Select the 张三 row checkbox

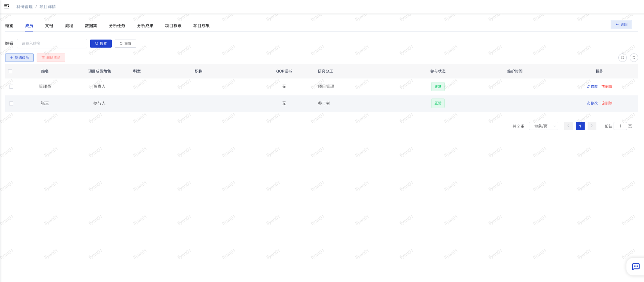pyautogui.click(x=11, y=104)
